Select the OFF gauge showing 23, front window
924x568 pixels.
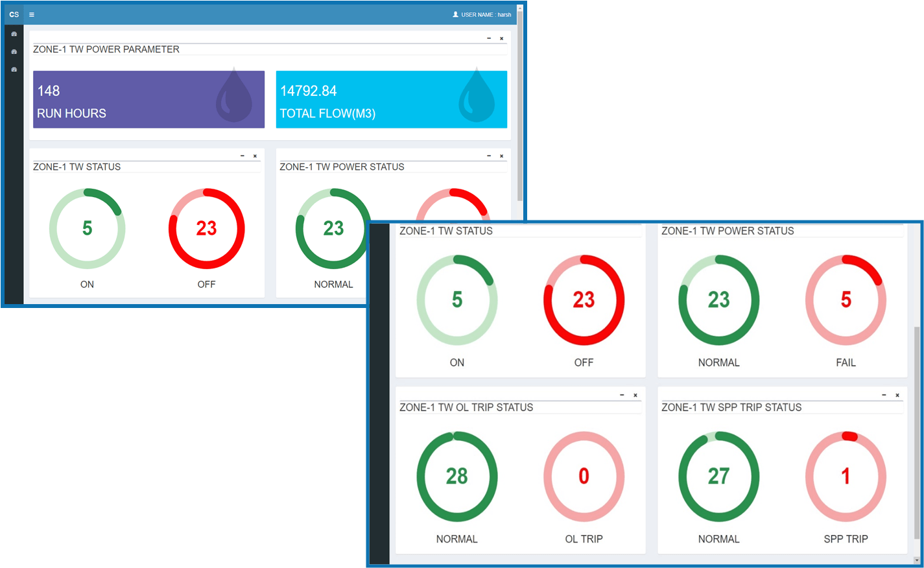pyautogui.click(x=584, y=300)
